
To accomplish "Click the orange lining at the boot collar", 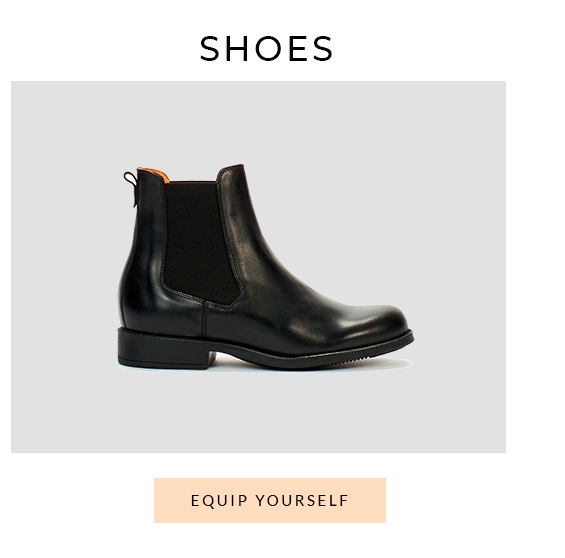I will coord(154,174).
